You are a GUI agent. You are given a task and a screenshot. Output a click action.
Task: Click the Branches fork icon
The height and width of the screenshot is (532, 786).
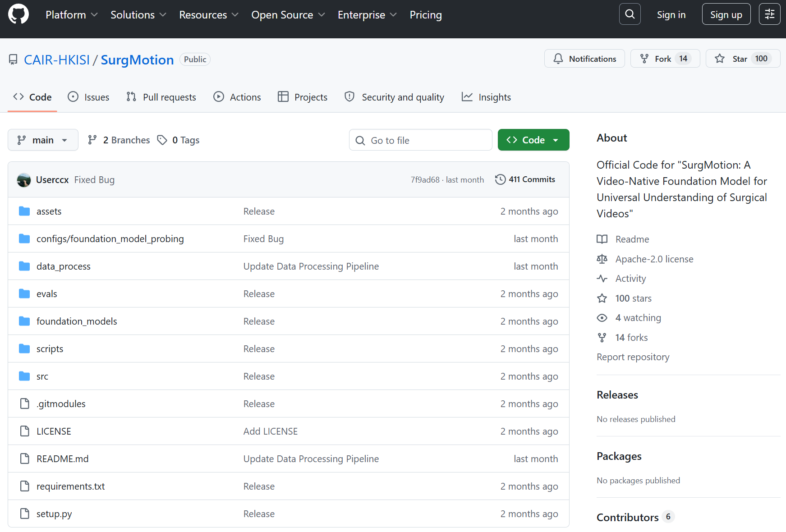coord(92,140)
